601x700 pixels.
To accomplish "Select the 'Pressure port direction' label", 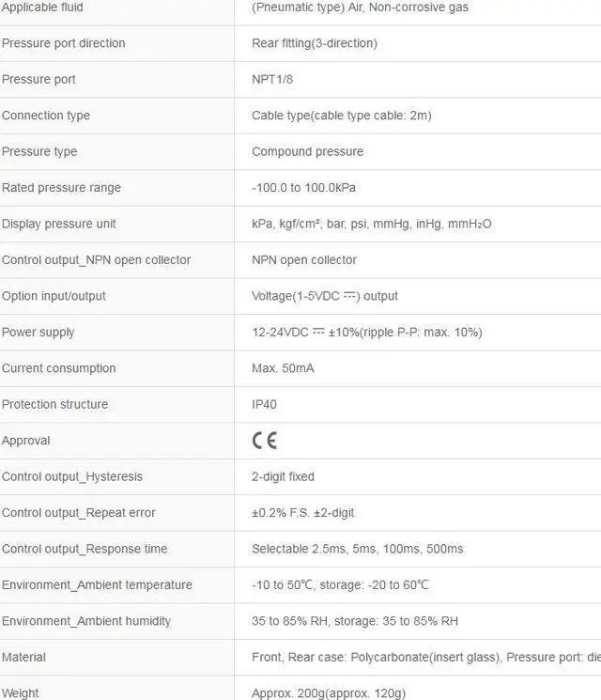I will coord(63,43).
